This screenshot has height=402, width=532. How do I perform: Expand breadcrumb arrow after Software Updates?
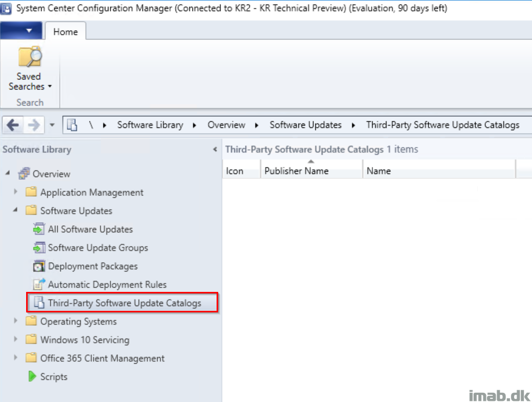pos(353,125)
